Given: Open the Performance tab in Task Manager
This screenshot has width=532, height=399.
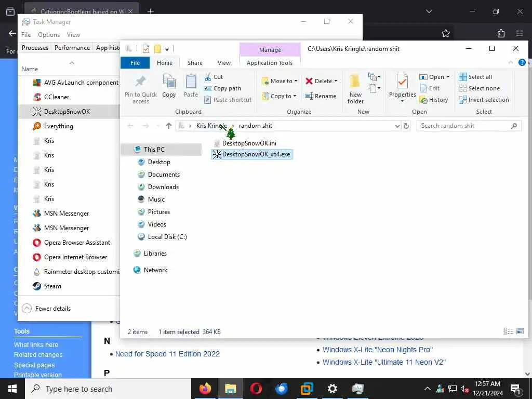Looking at the screenshot, I should [72, 48].
